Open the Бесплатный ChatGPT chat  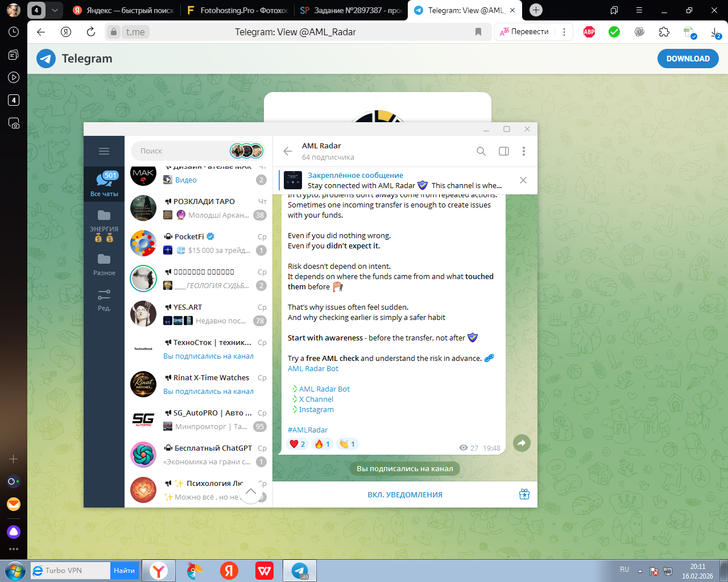(x=198, y=455)
